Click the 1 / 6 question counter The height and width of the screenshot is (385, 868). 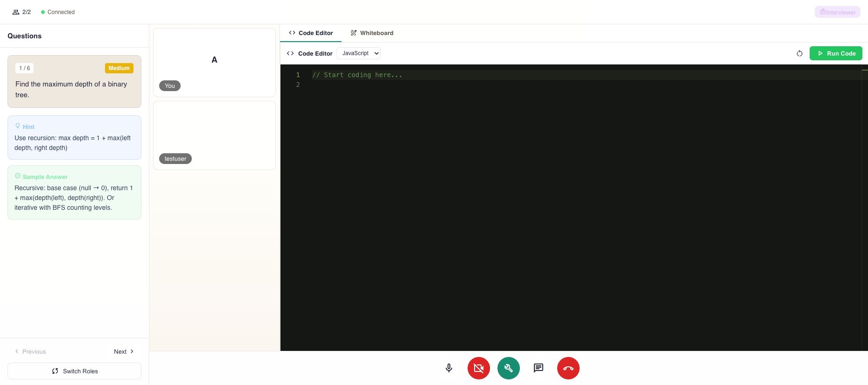[x=25, y=68]
